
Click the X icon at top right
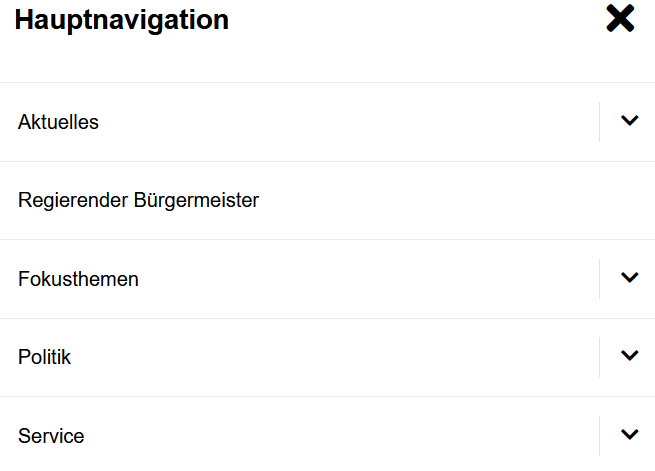coord(620,19)
